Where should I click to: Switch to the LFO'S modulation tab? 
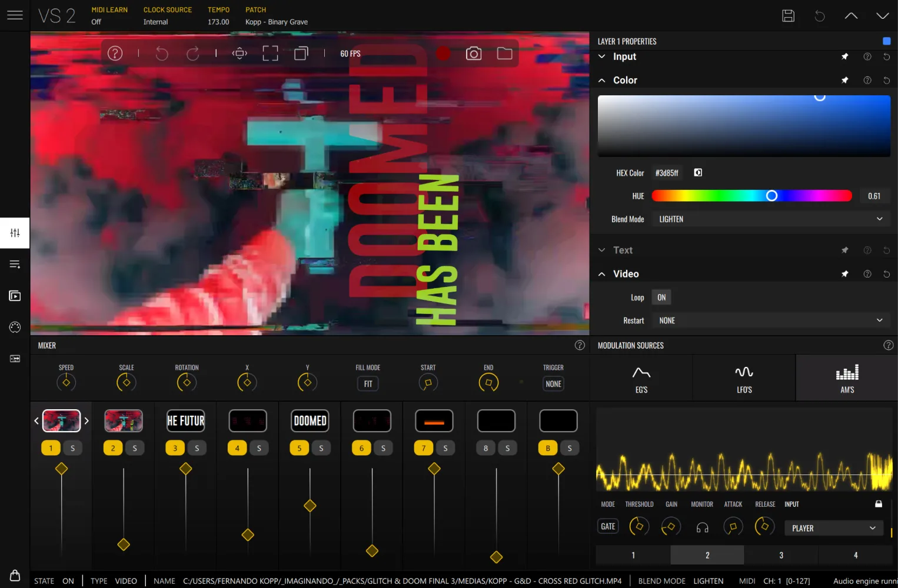click(x=744, y=377)
